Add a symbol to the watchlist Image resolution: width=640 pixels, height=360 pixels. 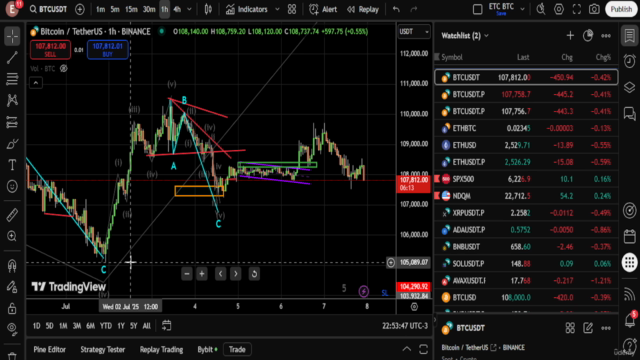pos(570,36)
